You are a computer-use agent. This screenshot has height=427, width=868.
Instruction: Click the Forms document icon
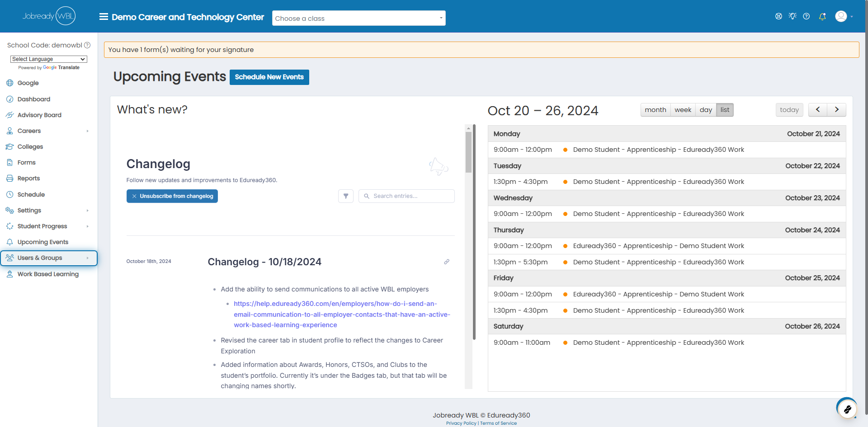(x=9, y=162)
